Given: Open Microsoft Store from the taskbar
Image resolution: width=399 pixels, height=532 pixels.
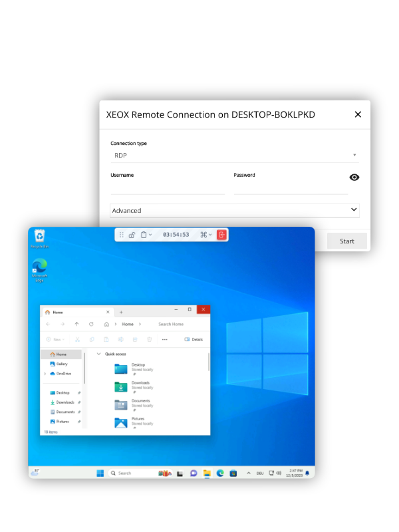Looking at the screenshot, I should (x=233, y=473).
